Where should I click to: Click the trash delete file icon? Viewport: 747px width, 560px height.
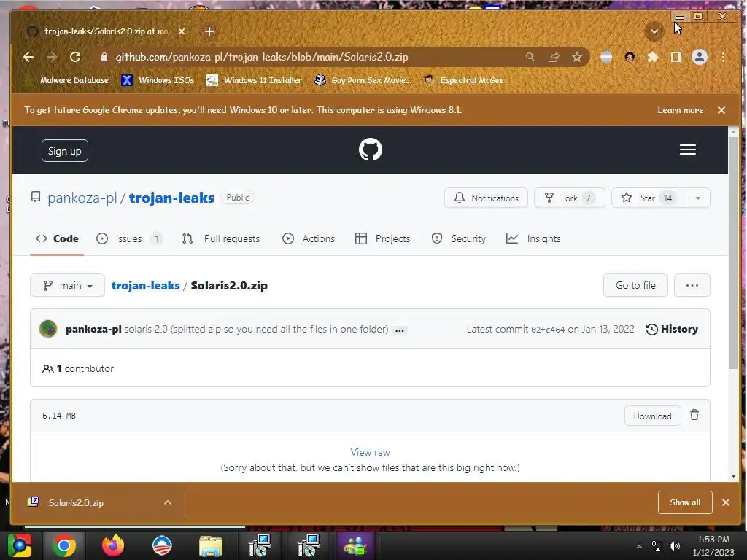coord(694,415)
